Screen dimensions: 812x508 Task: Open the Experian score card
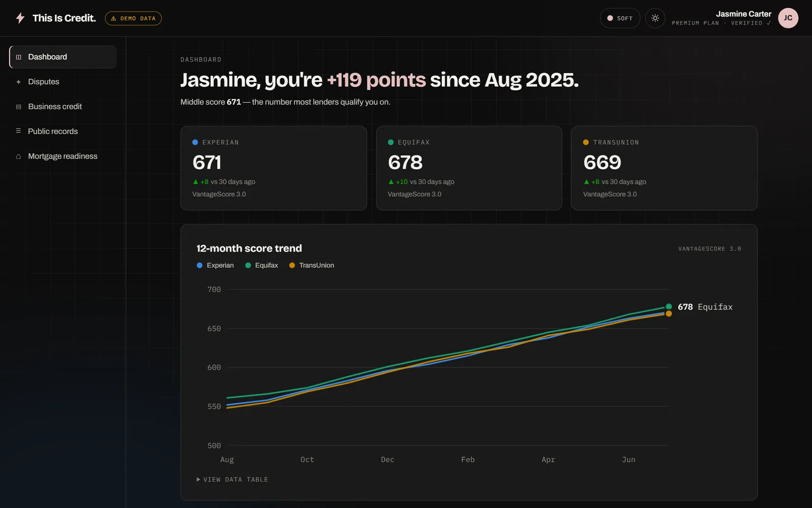(274, 168)
